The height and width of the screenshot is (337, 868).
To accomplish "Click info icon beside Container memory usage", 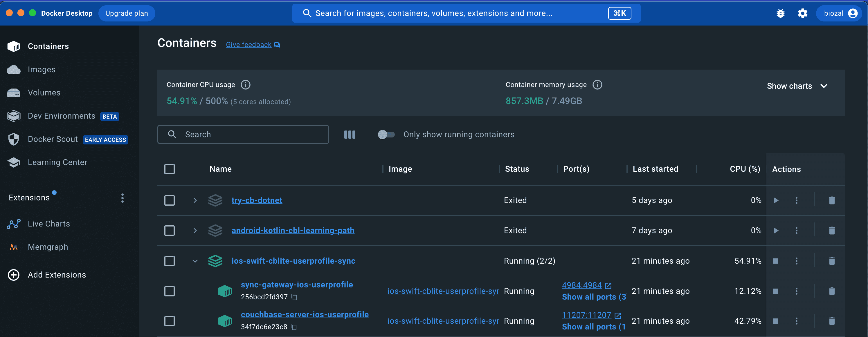I will point(597,84).
